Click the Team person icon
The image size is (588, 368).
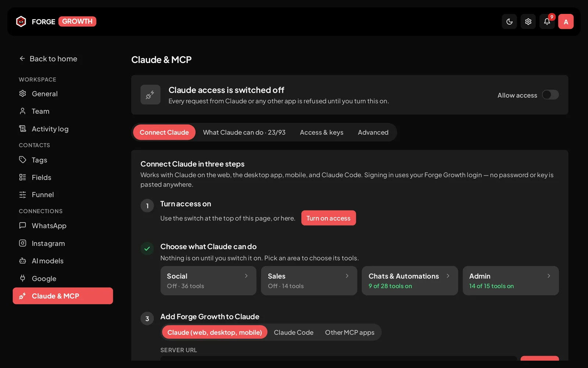pos(23,111)
